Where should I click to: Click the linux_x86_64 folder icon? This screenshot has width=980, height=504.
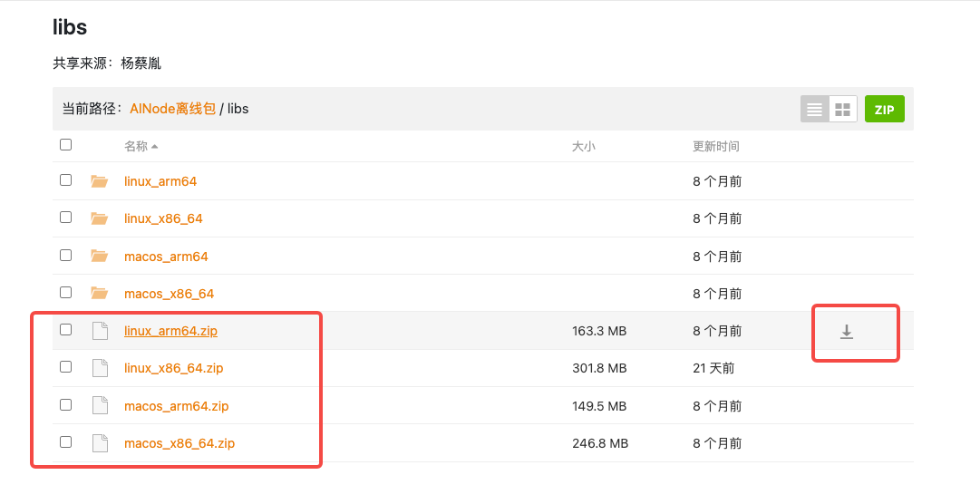pos(100,218)
